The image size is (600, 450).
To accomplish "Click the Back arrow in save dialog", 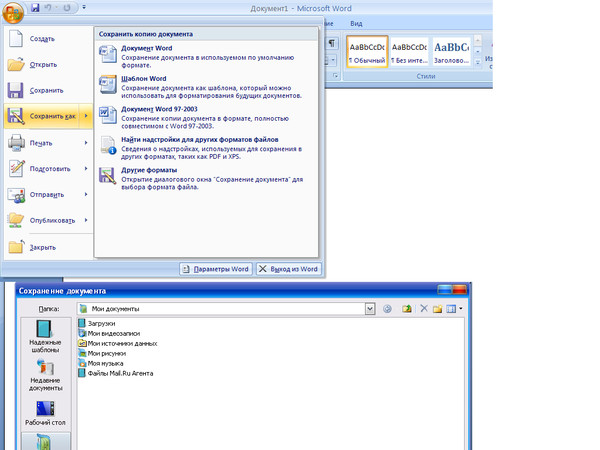I will coord(387,309).
